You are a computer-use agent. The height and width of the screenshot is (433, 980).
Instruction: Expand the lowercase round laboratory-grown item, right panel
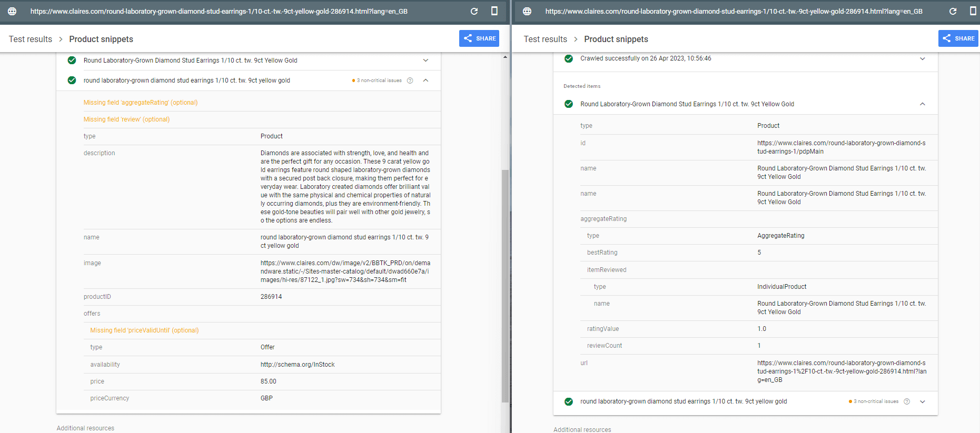point(923,401)
